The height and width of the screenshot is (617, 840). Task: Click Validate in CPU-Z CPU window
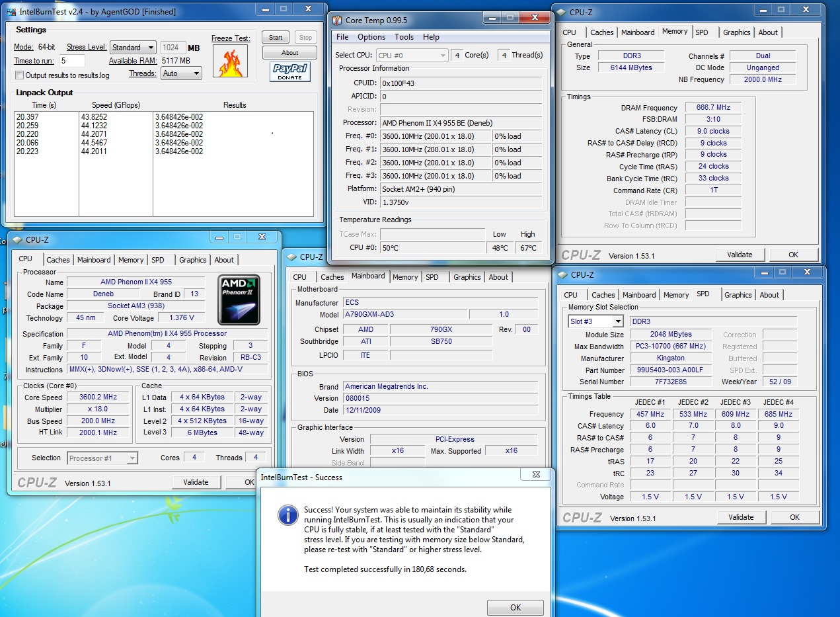click(196, 482)
